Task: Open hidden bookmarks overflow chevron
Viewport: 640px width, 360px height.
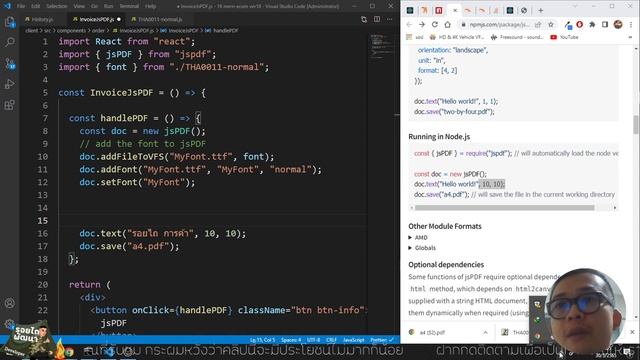Action: coord(631,37)
